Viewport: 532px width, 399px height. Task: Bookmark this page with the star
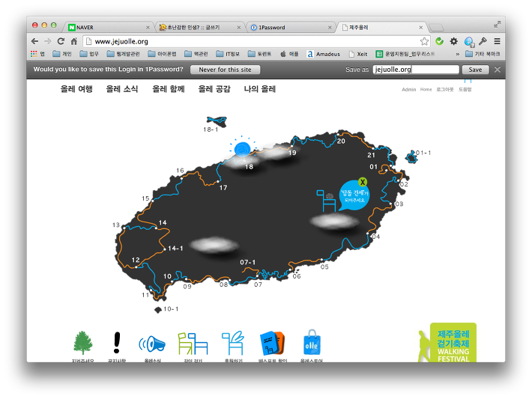click(x=424, y=41)
